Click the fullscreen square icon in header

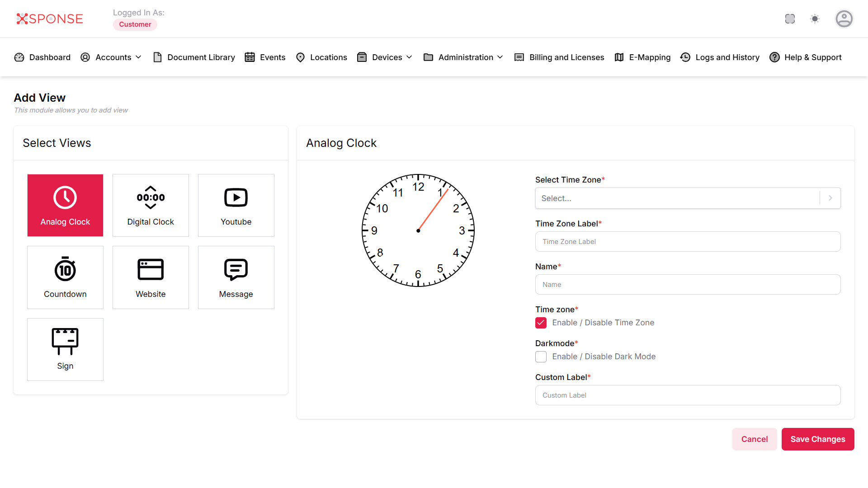(x=790, y=19)
